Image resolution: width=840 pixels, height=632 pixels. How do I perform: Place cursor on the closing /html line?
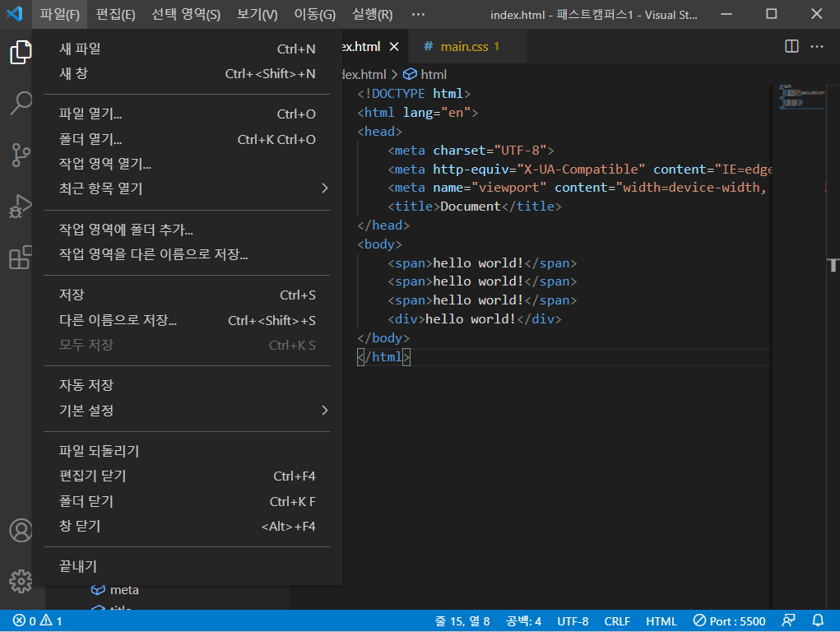click(383, 357)
